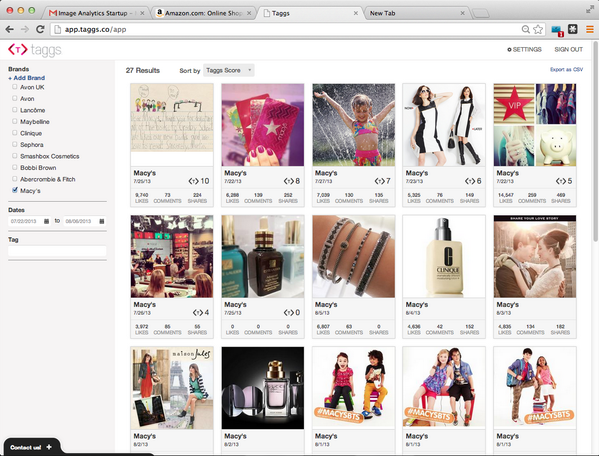Click the Taggs score icon showing 10
This screenshot has height=456, width=599.
pyautogui.click(x=193, y=181)
